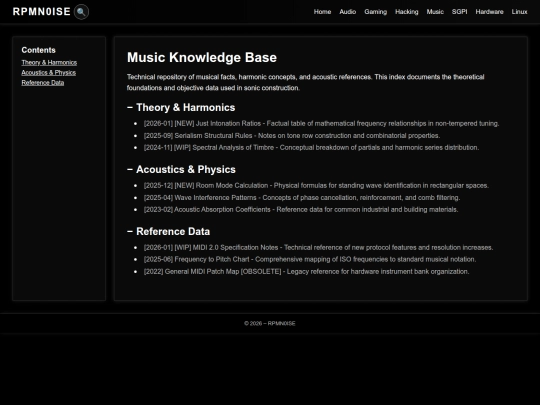Select the Music nav item

(x=435, y=12)
